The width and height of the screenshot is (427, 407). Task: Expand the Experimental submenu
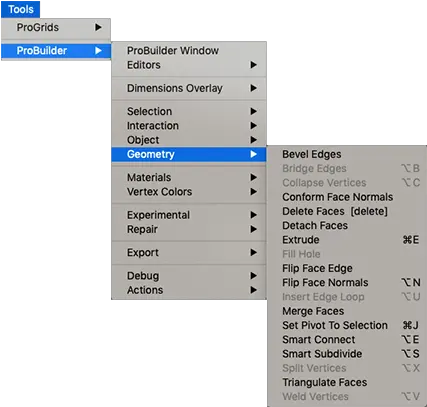point(189,215)
